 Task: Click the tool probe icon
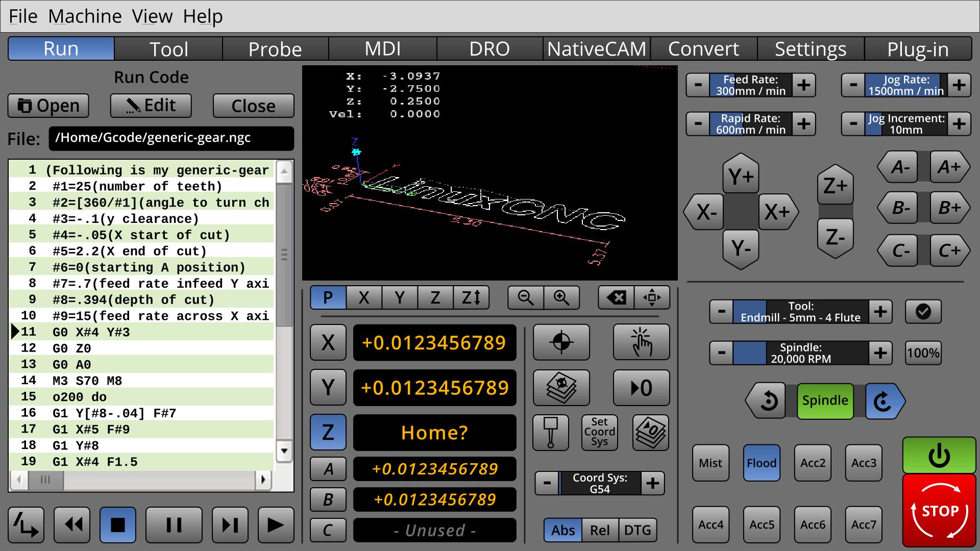pos(551,433)
